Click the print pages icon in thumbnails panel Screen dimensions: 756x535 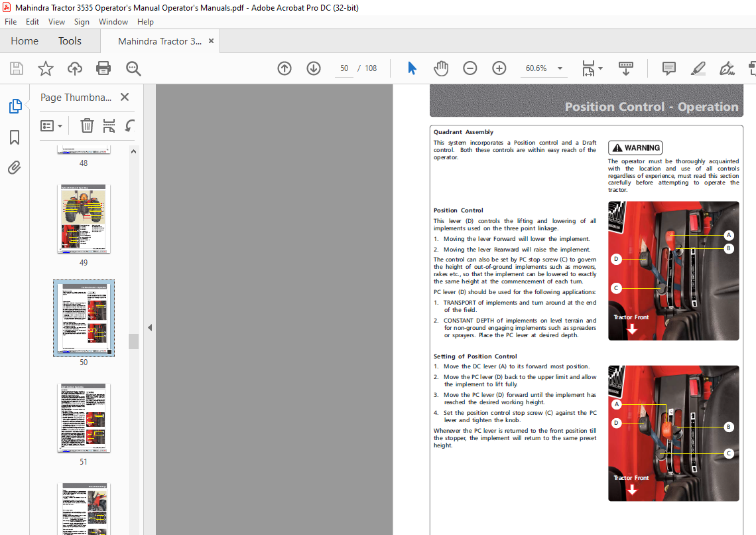pyautogui.click(x=109, y=126)
